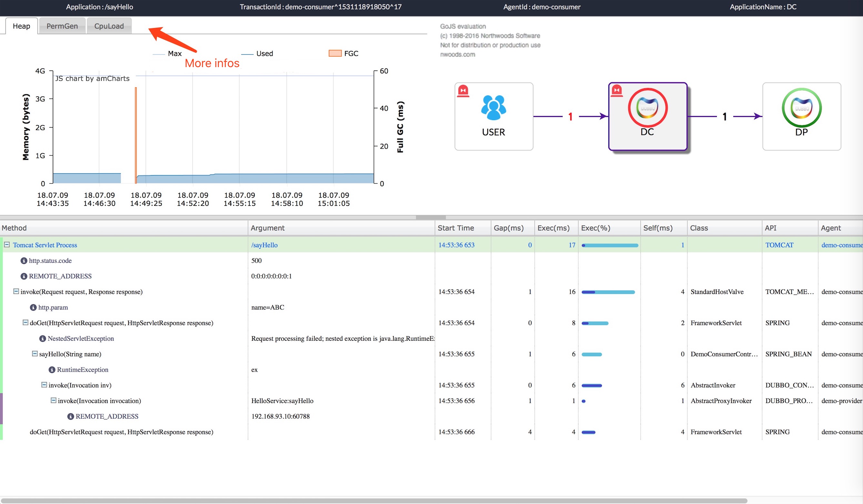Screen dimensions: 863x504
Task: Click info icon beside RuntimeException
Action: coord(52,370)
